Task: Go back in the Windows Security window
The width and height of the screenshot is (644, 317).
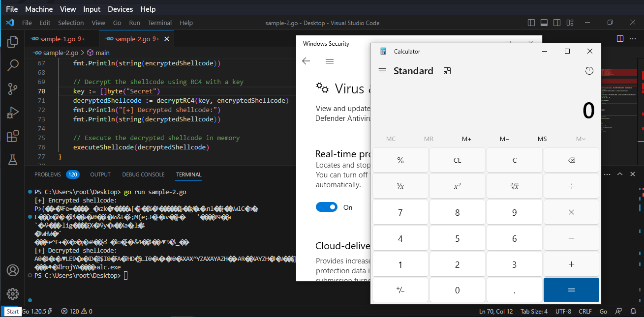Action: tap(306, 61)
